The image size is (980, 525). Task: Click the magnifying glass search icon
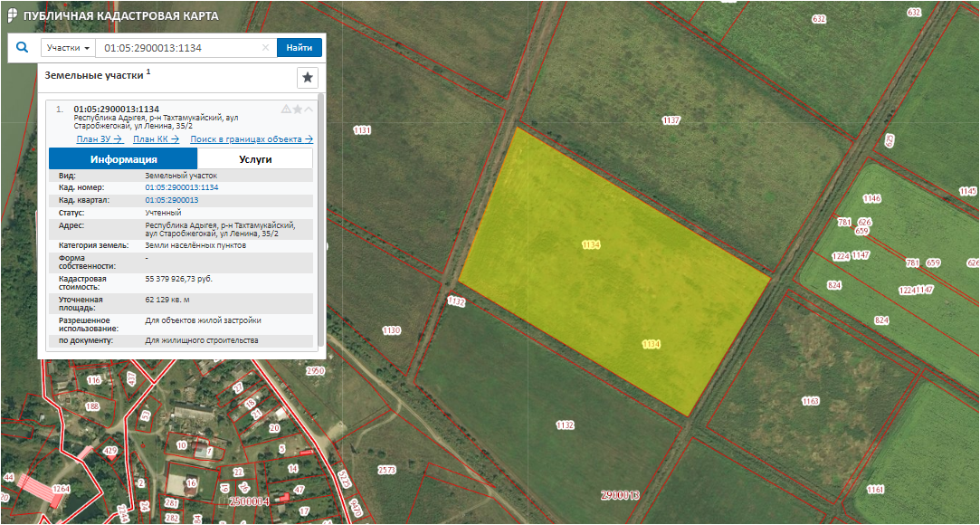(x=24, y=48)
